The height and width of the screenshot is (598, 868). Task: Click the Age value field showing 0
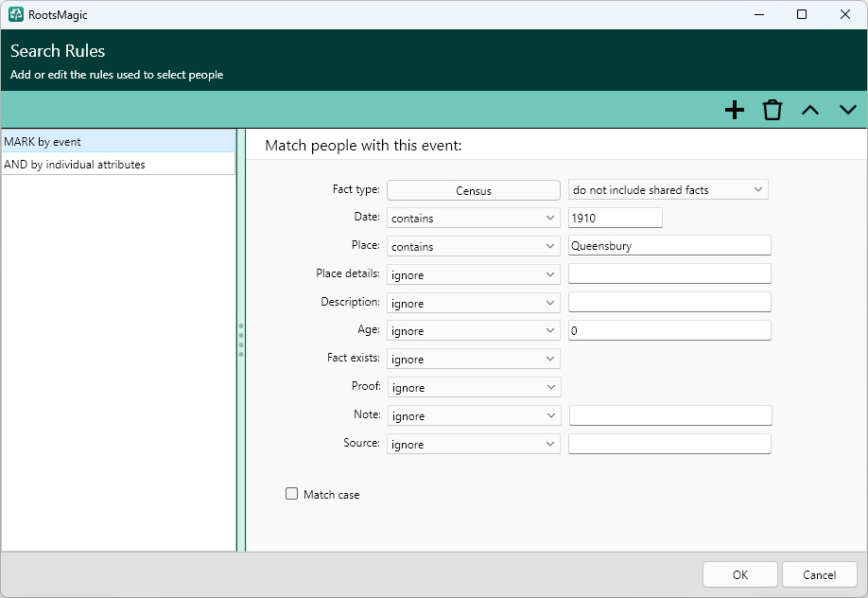pos(669,330)
